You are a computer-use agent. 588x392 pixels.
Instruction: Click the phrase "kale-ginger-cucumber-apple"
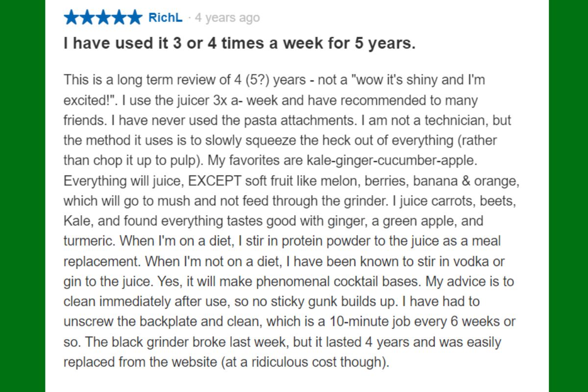pyautogui.click(x=417, y=161)
